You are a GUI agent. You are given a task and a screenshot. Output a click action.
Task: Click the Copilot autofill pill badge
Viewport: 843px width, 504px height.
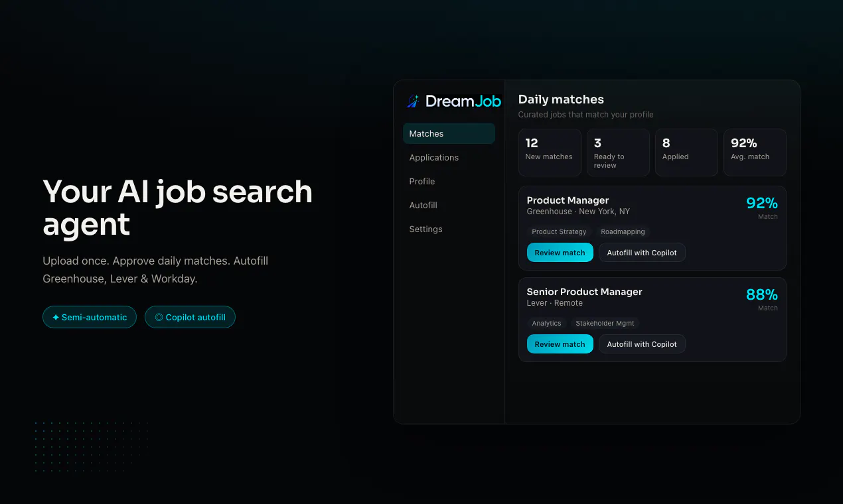(190, 317)
